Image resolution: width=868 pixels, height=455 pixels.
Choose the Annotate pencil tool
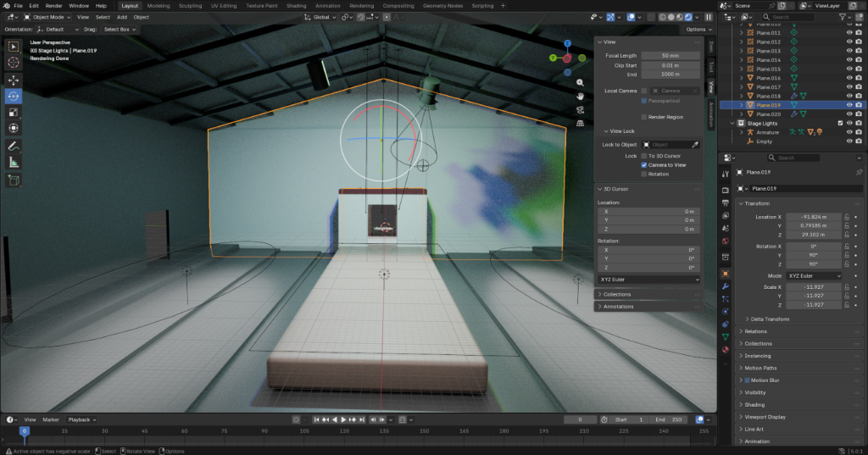(14, 147)
